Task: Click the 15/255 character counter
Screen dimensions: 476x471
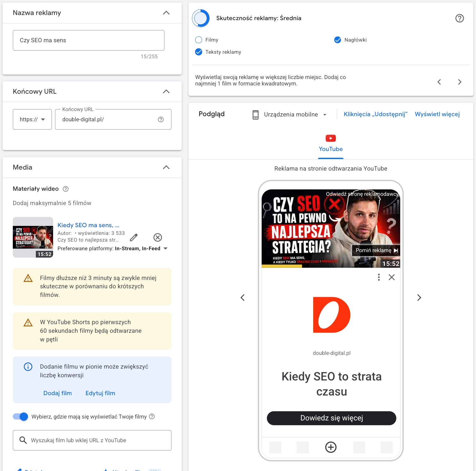Action: 149,56
